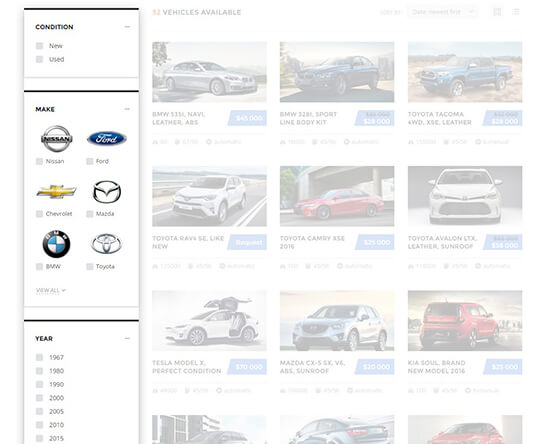Check the Used condition checkbox

(39, 59)
